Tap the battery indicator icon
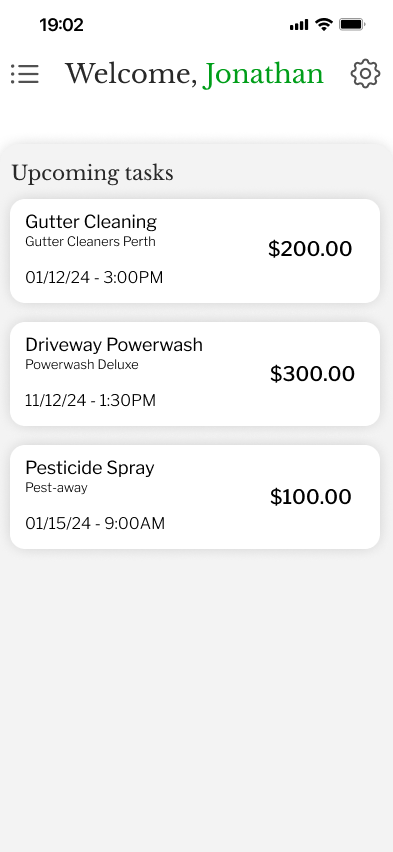 (x=352, y=24)
